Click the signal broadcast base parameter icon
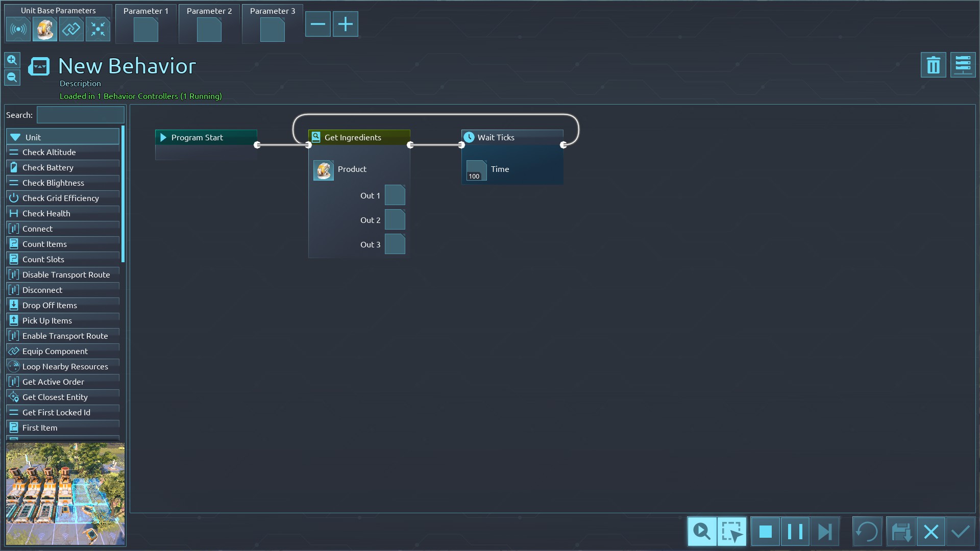 tap(18, 30)
